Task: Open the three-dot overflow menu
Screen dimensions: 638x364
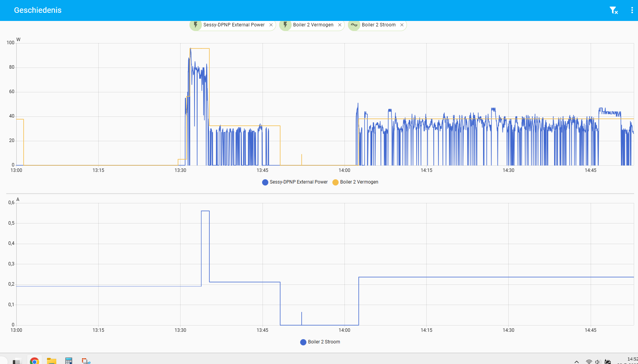Action: click(632, 10)
